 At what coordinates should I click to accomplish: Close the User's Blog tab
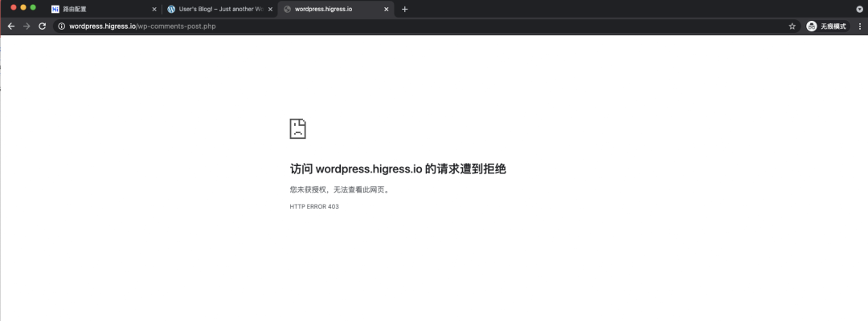click(x=270, y=9)
